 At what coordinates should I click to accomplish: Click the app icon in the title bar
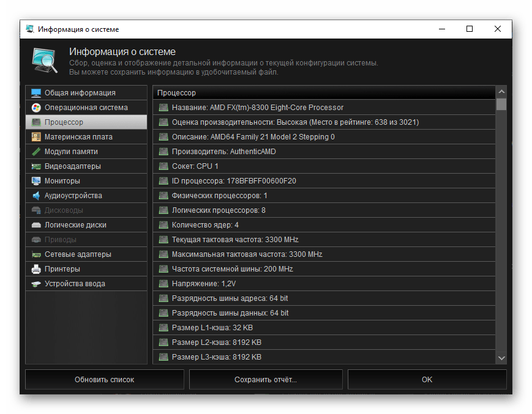(30, 29)
